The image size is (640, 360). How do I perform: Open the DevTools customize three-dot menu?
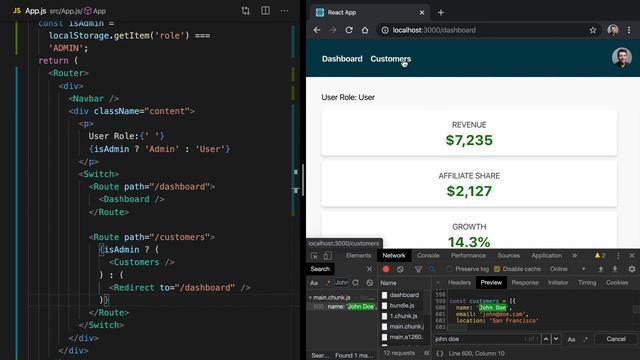[x=618, y=256]
